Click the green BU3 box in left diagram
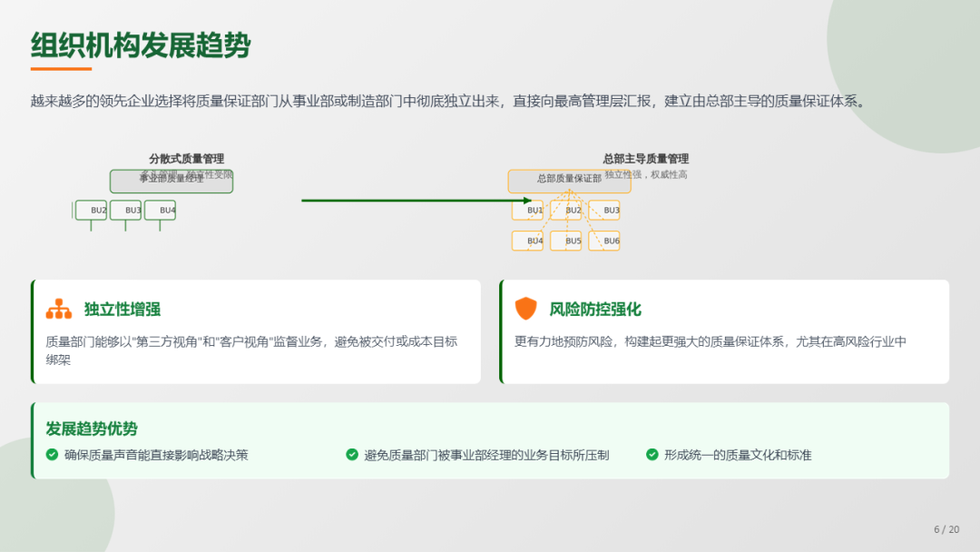This screenshot has width=980, height=552. coord(126,211)
